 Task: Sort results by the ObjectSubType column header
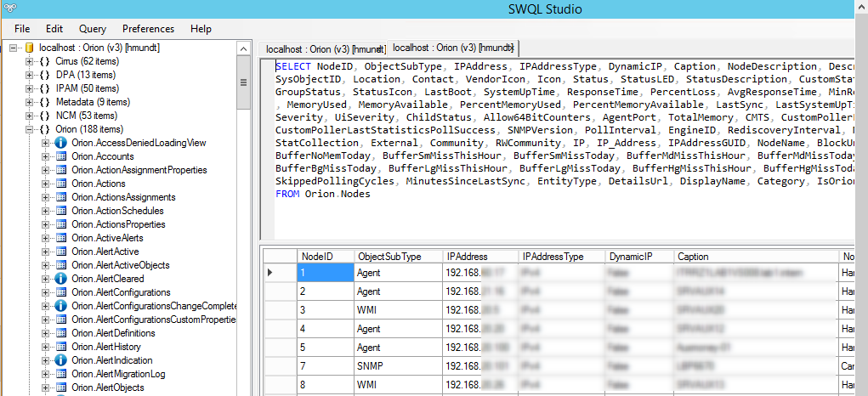tap(399, 257)
